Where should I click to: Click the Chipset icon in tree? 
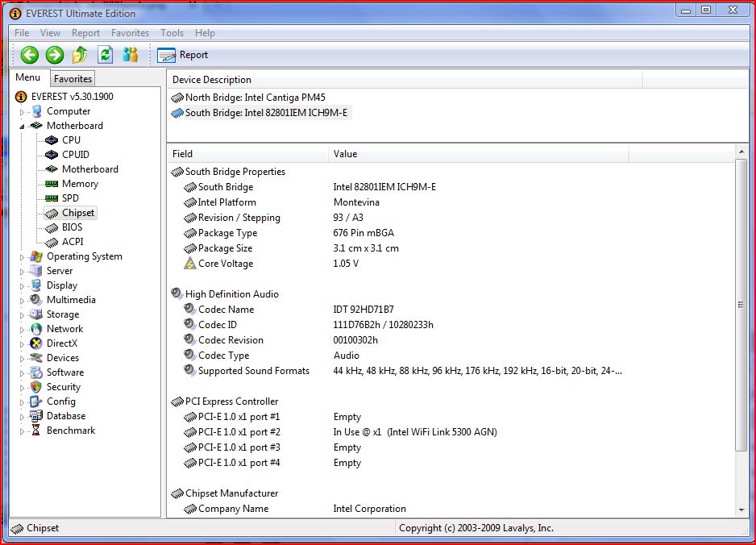(x=52, y=213)
